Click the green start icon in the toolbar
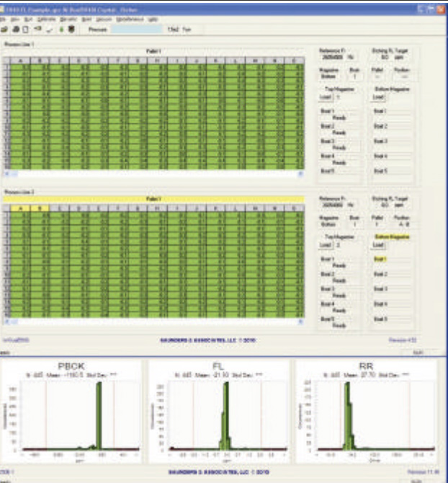The width and height of the screenshot is (448, 483). tap(61, 30)
